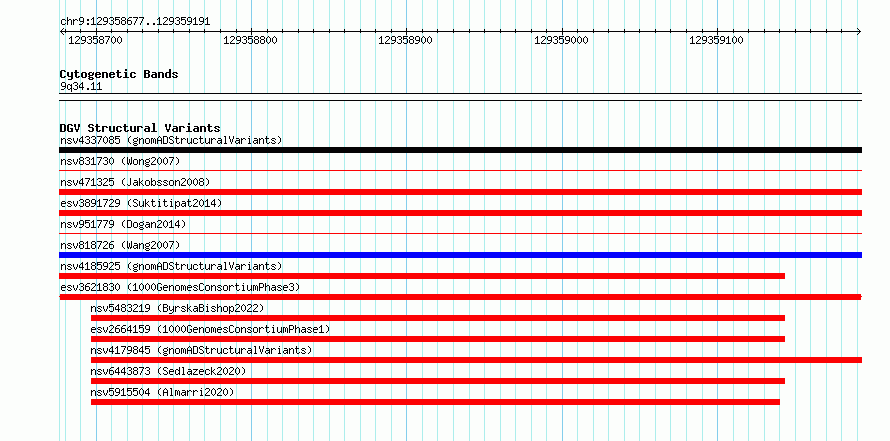Click the red esv2664159 variant bar

438,339
